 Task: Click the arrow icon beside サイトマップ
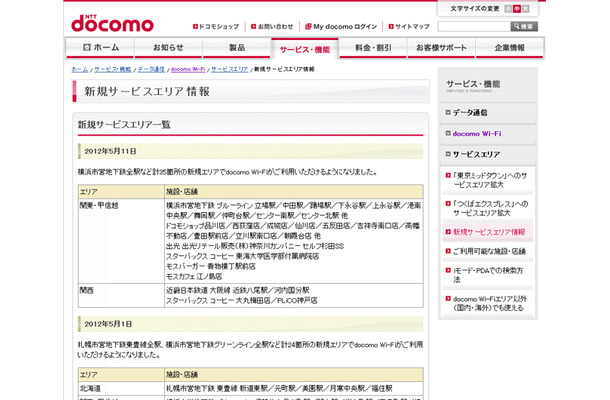click(x=391, y=26)
